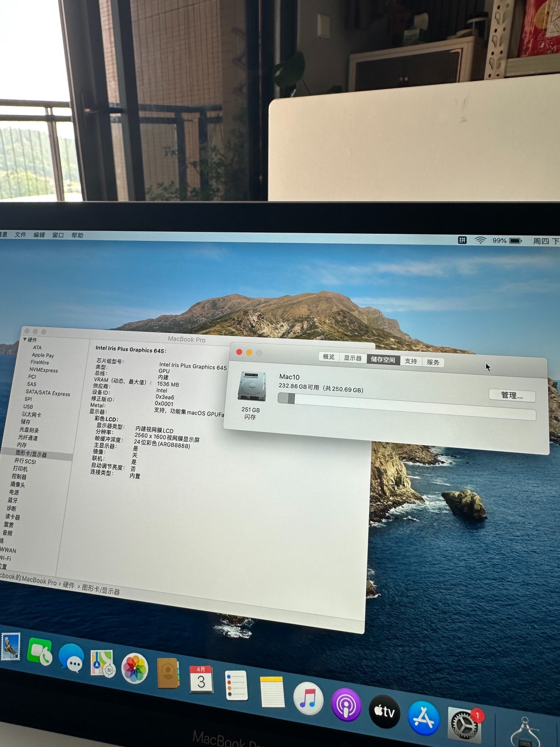Click 硬件 in bottom path bar
Image resolution: width=560 pixels, height=747 pixels.
(x=68, y=585)
